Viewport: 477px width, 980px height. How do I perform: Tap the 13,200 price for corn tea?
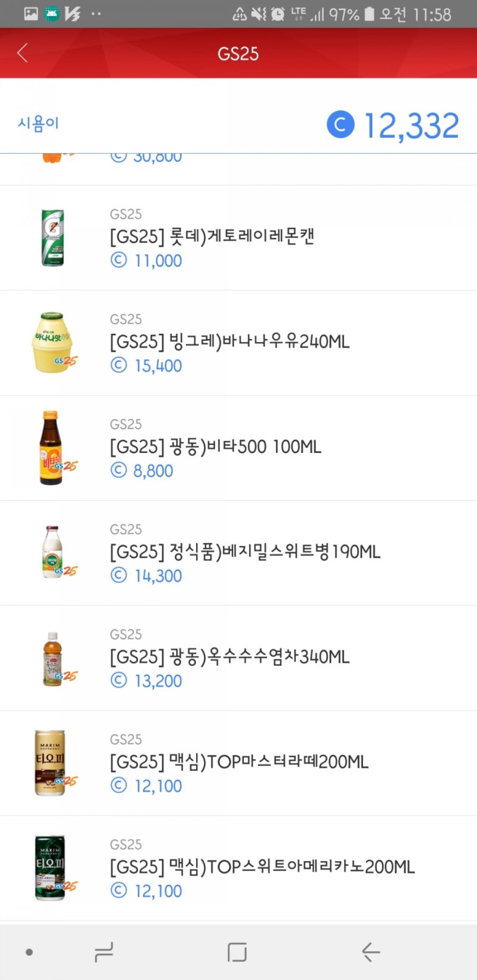[x=146, y=680]
